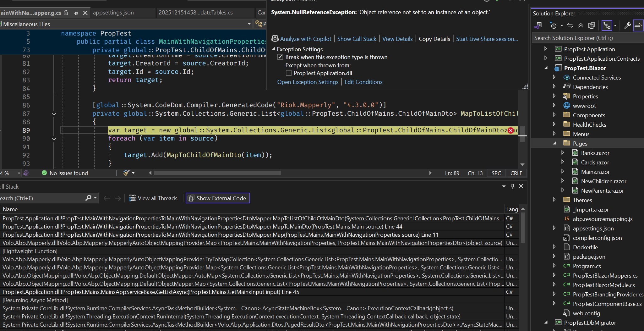Toggle the Show External Code button
The image size is (644, 331).
[218, 198]
